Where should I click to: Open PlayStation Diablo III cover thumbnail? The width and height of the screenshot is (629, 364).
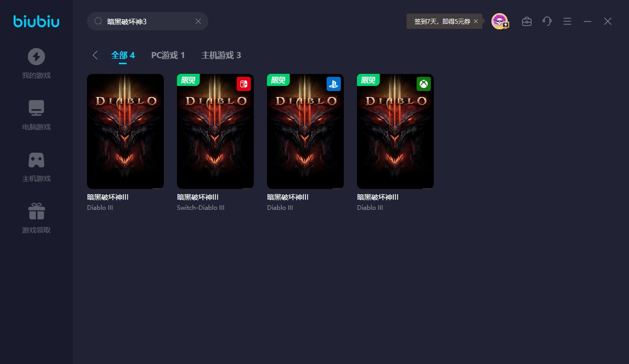tap(305, 131)
